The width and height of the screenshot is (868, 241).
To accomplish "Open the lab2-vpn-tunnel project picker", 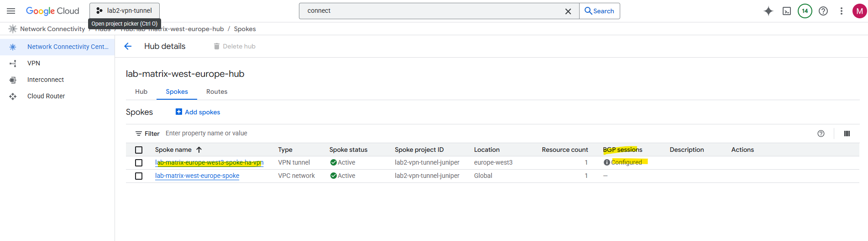I will tap(125, 11).
